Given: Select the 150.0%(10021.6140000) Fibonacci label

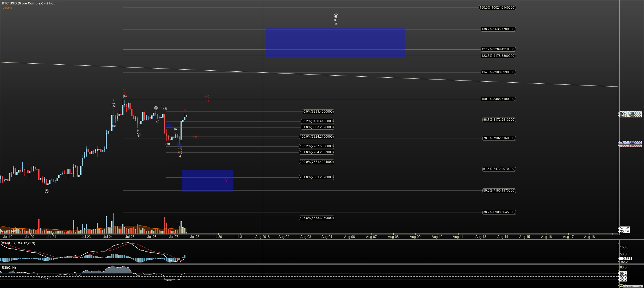Looking at the screenshot, I should [497, 8].
